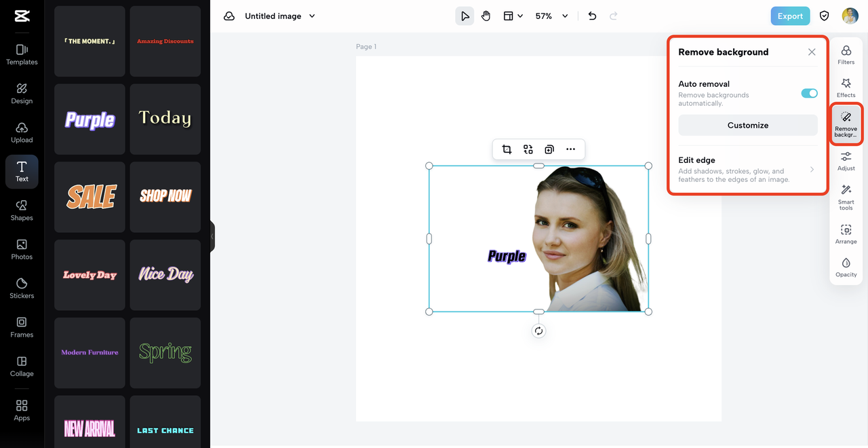868x448 pixels.
Task: Open the Opacity panel
Action: coord(846,268)
